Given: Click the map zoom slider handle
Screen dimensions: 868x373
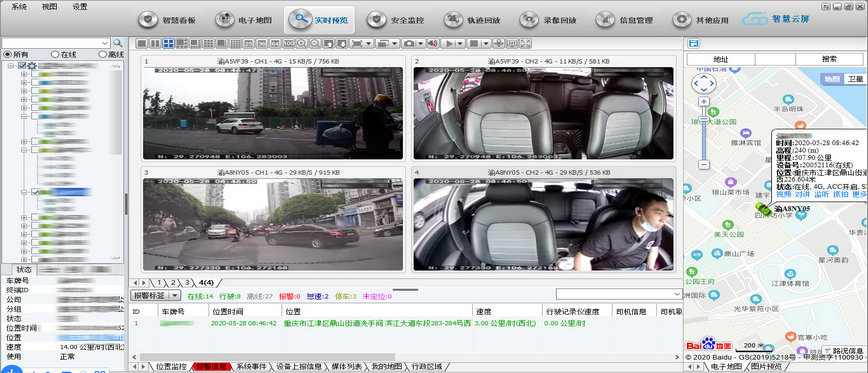Looking at the screenshot, I should tap(704, 118).
